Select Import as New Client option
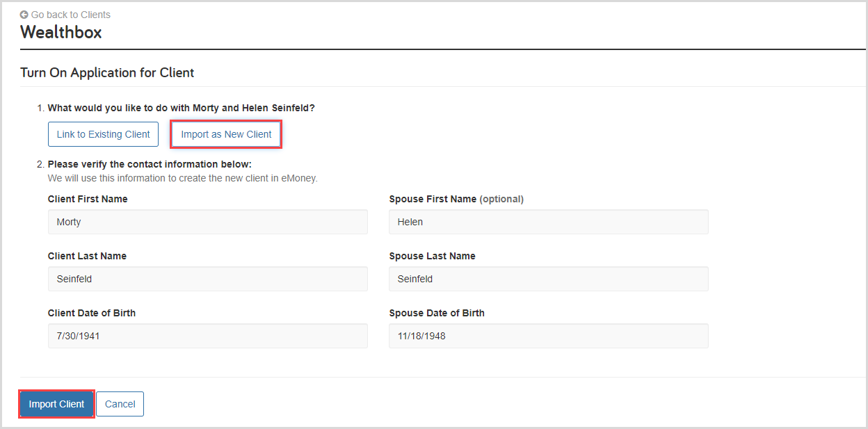 [x=226, y=134]
